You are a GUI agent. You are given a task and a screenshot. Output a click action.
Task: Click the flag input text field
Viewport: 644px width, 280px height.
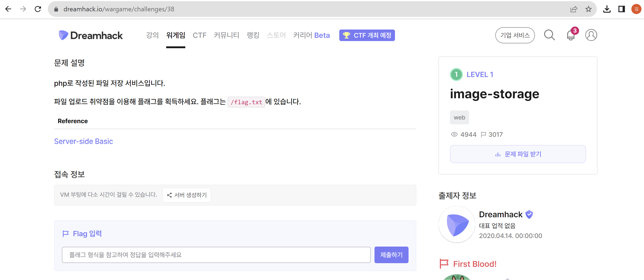click(216, 255)
